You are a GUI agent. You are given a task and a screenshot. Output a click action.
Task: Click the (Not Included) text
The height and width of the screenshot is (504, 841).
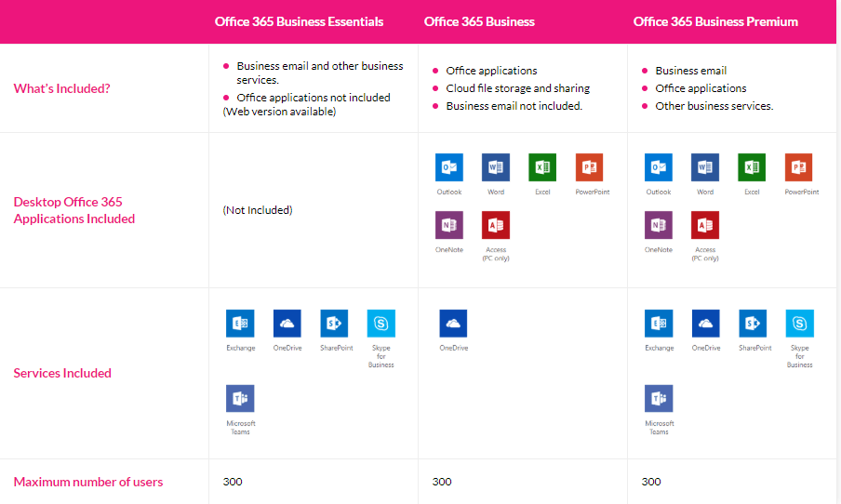pyautogui.click(x=258, y=210)
